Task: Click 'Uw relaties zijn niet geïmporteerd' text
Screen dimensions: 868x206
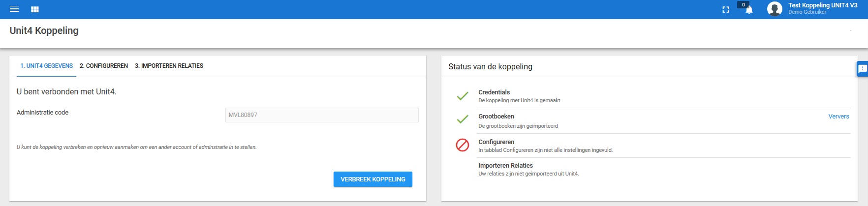Action: (x=528, y=174)
